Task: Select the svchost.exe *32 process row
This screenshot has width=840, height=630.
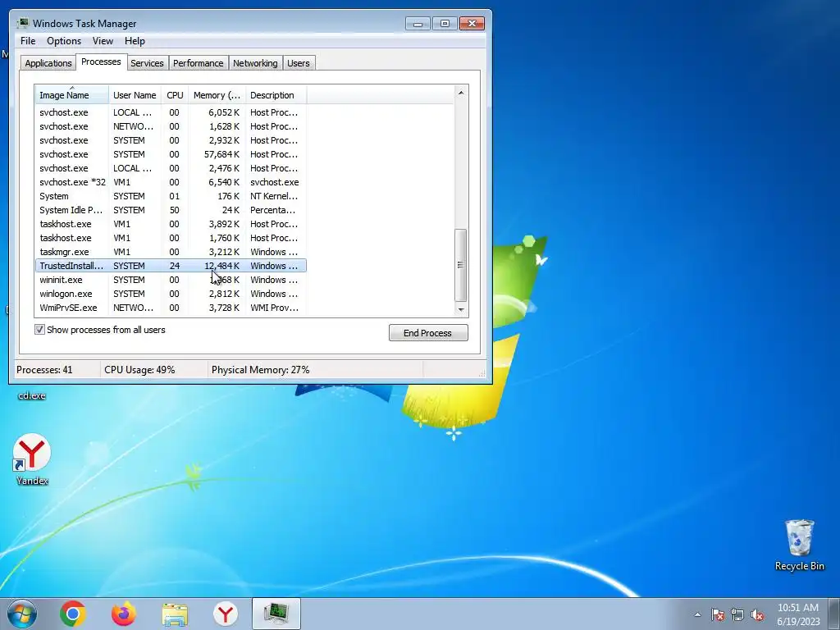Action: coord(171,182)
